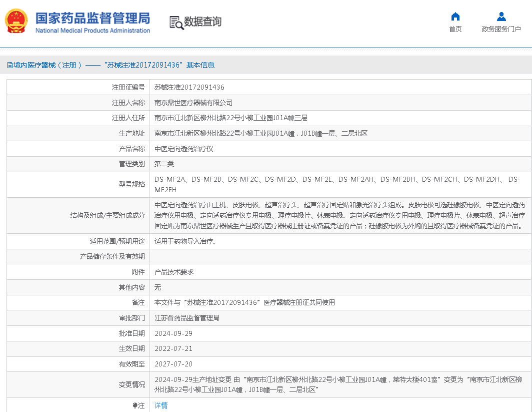Open the 产品技术要求 attachment entry
Screen dimensions: 532x412
[174, 272]
